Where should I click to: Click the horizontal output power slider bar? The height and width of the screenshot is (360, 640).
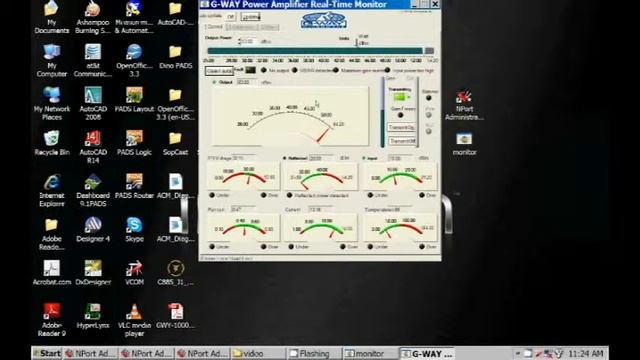(x=320, y=51)
